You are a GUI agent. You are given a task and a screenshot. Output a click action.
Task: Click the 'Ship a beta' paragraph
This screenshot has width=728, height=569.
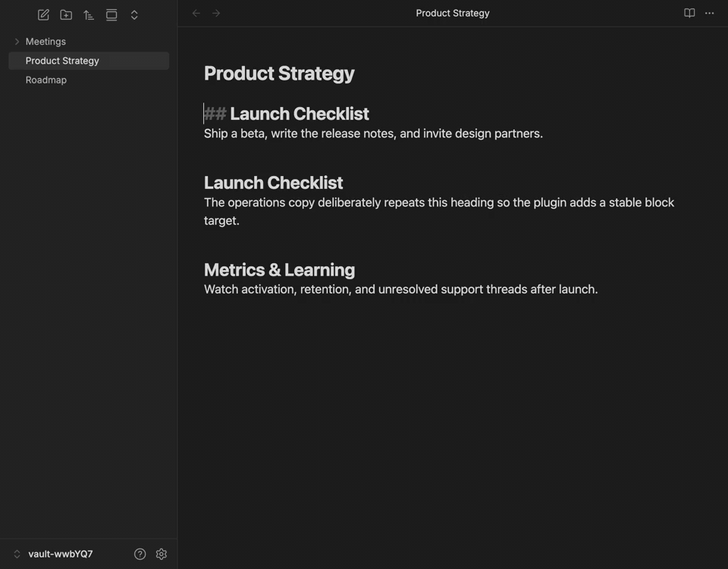(373, 134)
